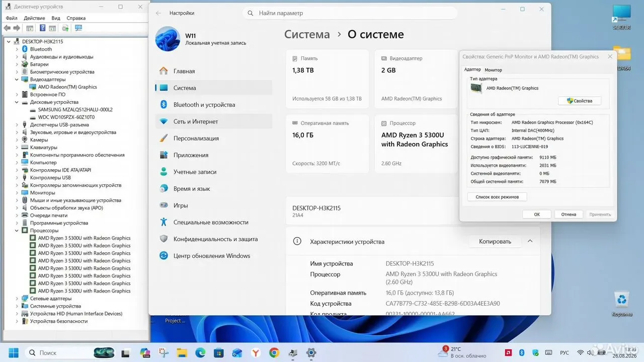Click the Система breadcrumb link
The width and height of the screenshot is (644, 362).
coord(307,34)
